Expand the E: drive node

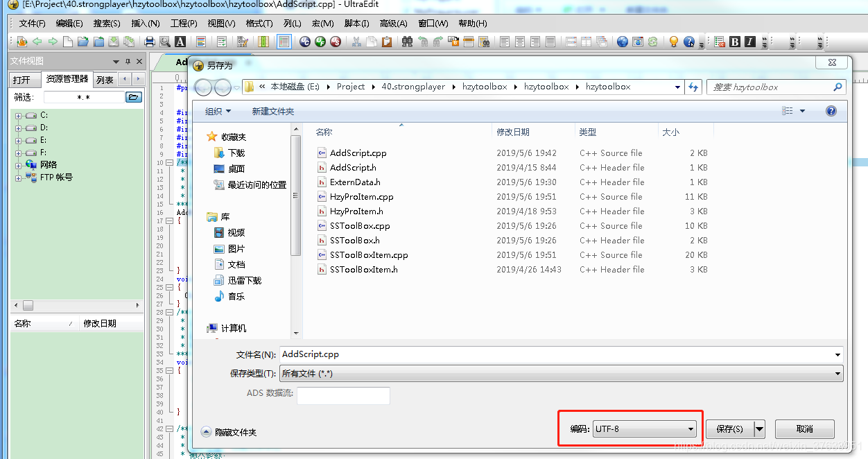tap(19, 141)
